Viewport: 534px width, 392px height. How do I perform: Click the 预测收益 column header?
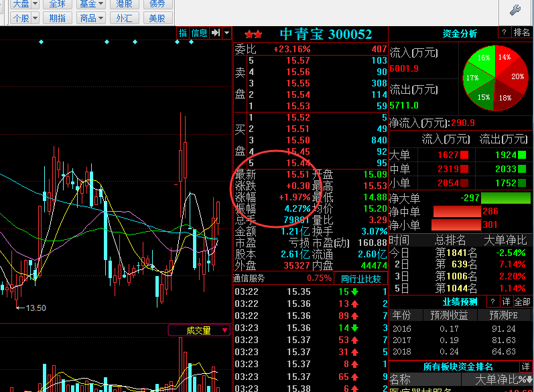(449, 315)
